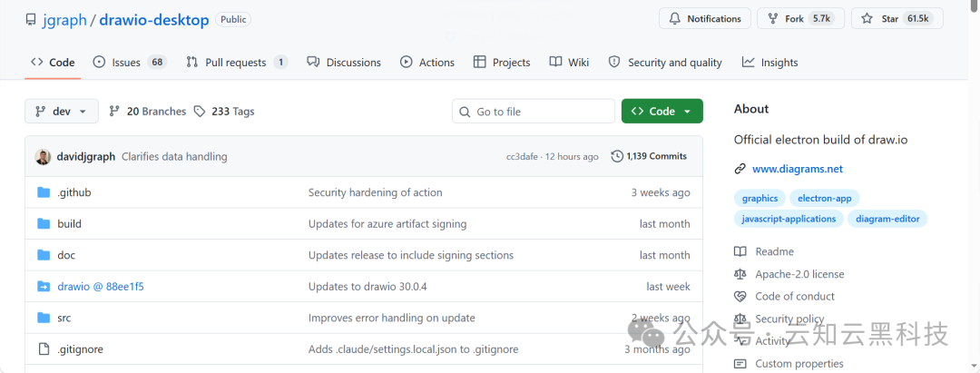Select the javascript-applications topic tag

tap(789, 219)
